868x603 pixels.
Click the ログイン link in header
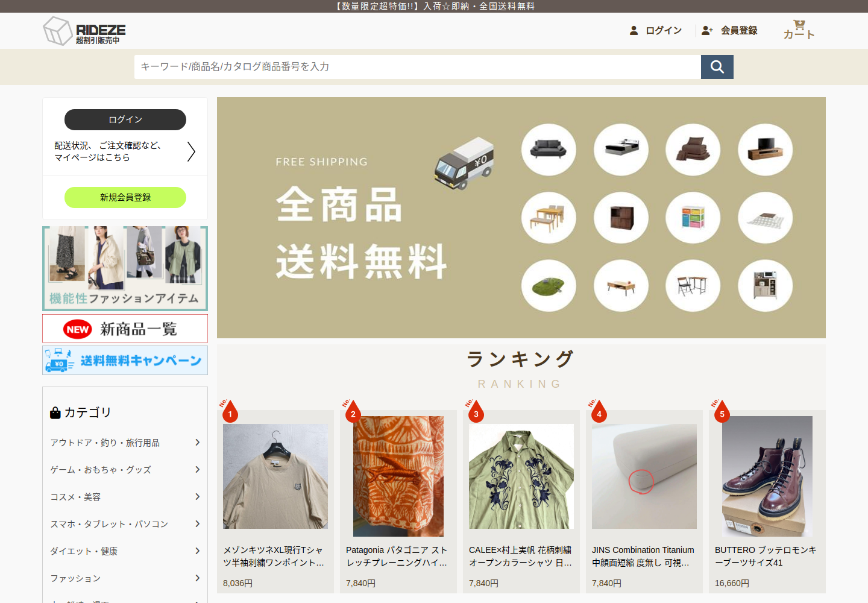(664, 30)
